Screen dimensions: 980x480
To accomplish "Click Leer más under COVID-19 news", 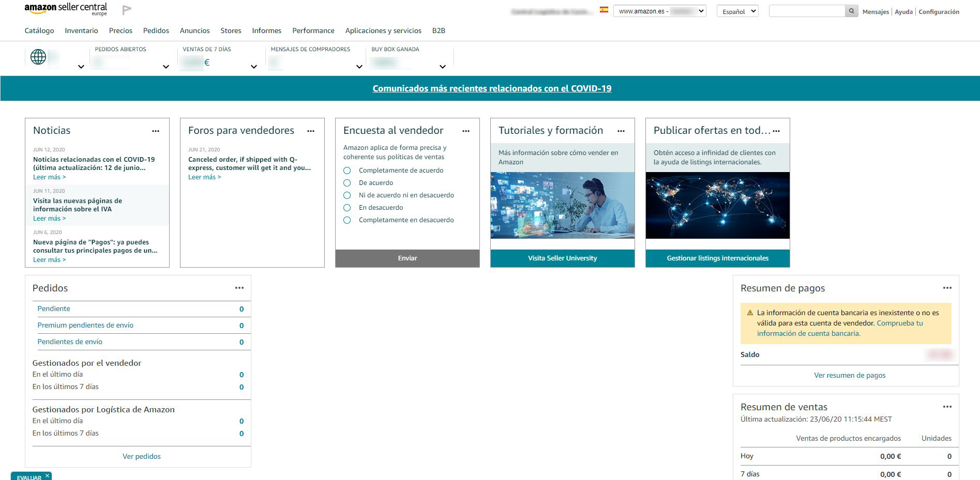I will 50,177.
